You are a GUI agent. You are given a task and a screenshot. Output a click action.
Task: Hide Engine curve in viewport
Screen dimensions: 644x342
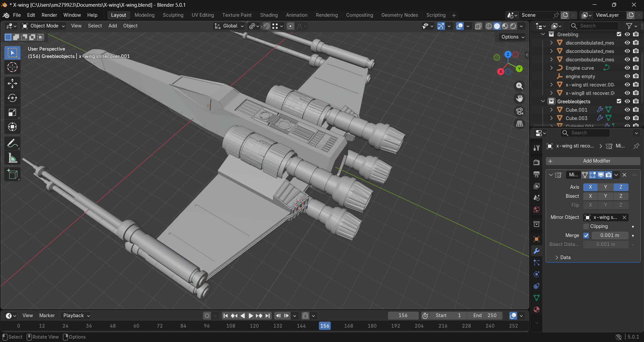coord(627,68)
